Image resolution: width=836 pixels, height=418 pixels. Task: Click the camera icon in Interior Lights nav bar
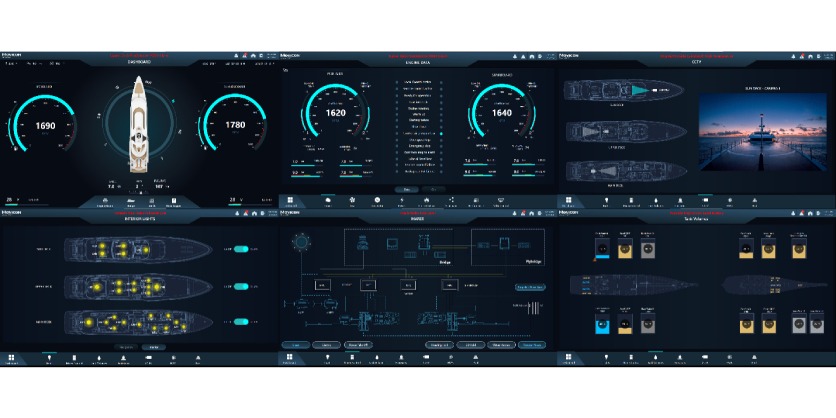pyautogui.click(x=148, y=358)
